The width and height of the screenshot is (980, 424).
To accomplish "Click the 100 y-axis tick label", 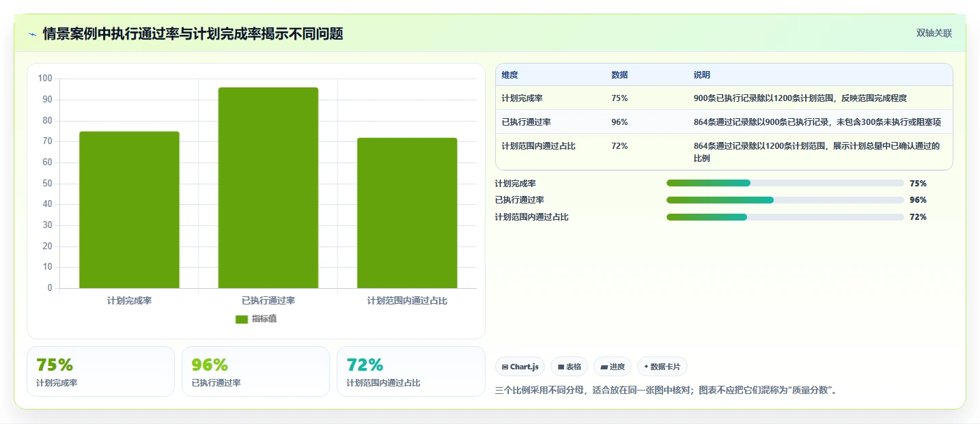I will (45, 79).
